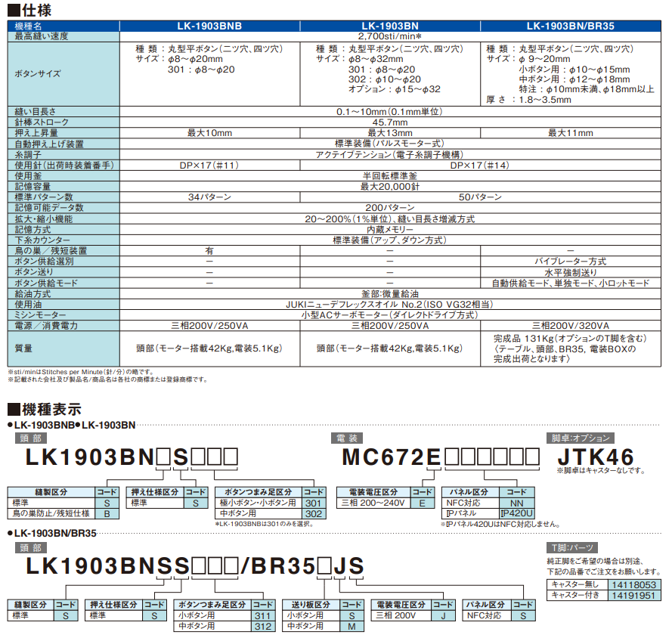Click the 2,700sti/min speed value

pos(389,36)
